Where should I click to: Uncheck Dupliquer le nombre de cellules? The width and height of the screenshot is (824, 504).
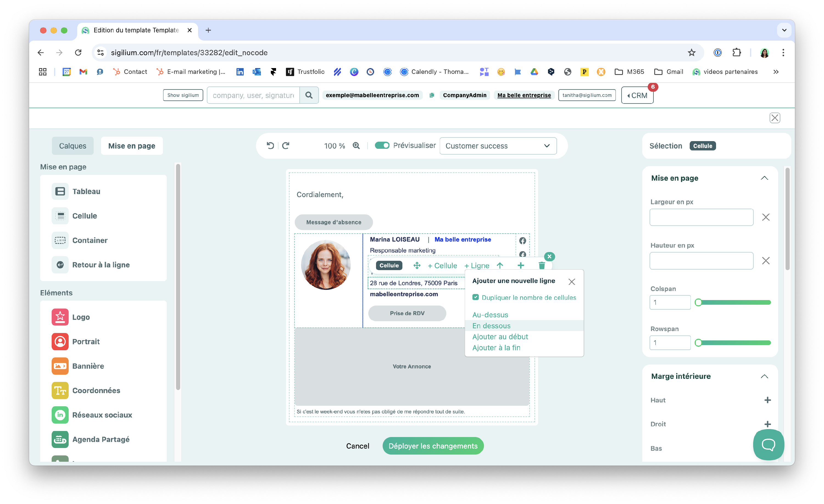click(475, 297)
